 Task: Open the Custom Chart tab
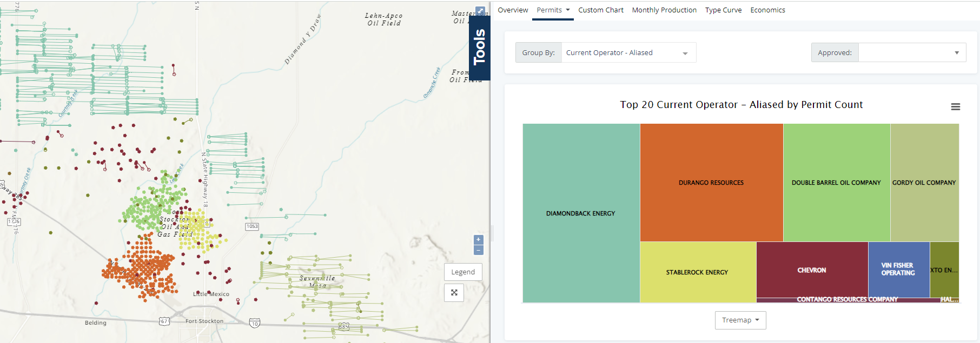(601, 10)
